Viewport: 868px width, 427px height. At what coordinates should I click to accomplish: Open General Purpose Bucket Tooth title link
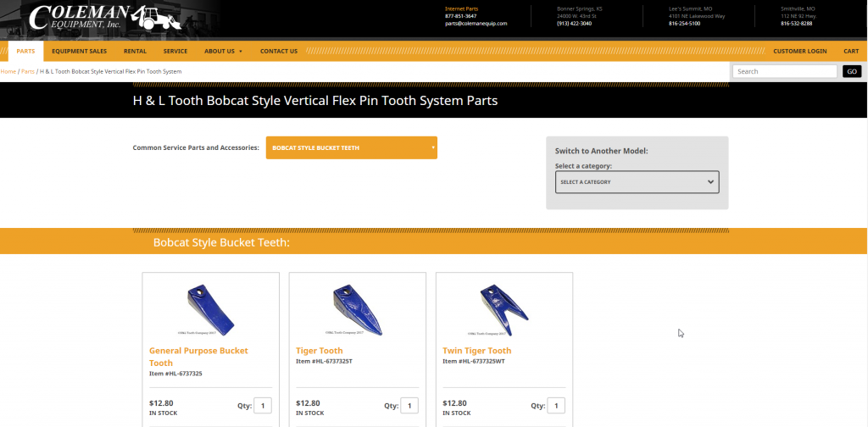point(198,357)
